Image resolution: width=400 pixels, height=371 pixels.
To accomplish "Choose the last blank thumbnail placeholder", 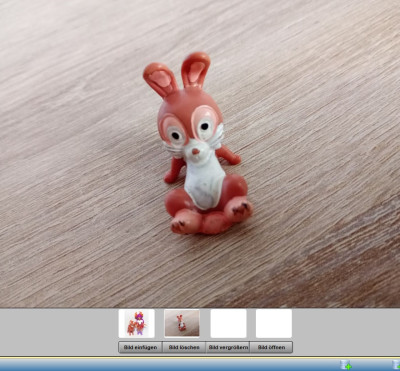I will tap(274, 323).
